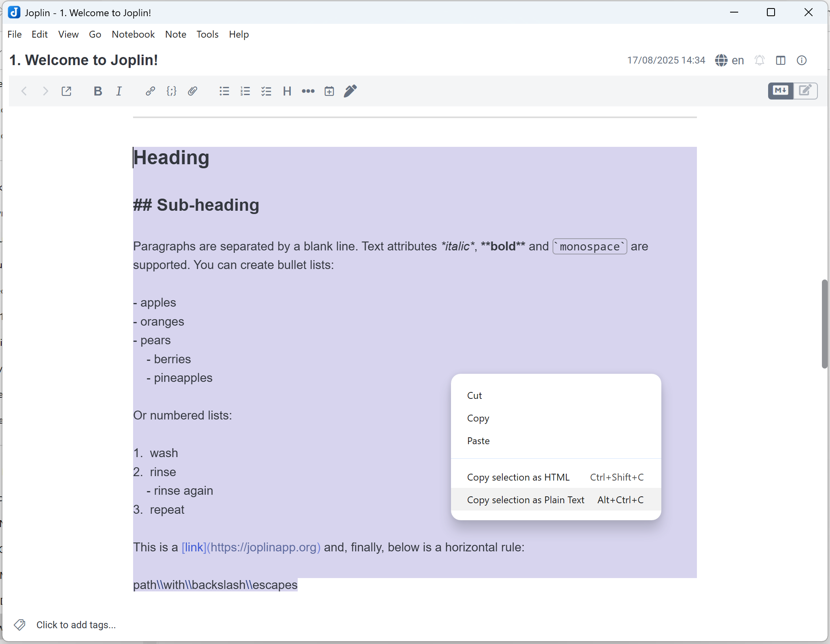Insert a hyperlink using link icon

(150, 91)
